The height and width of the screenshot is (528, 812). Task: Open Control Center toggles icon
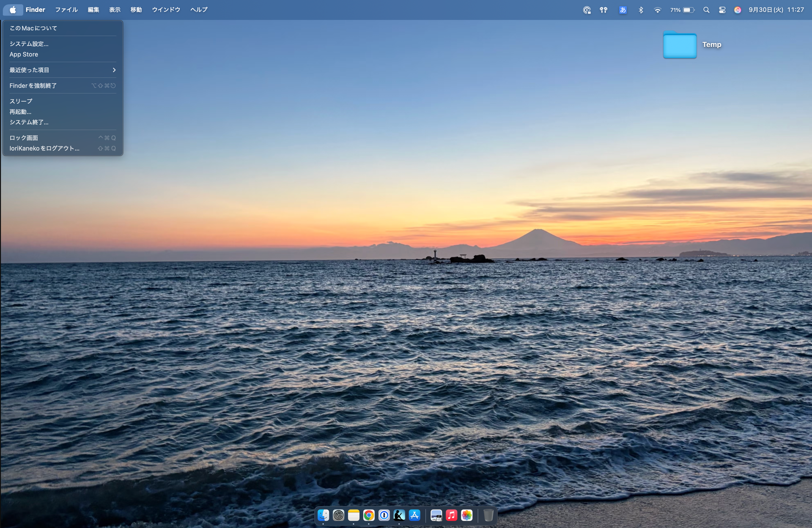[x=722, y=10]
